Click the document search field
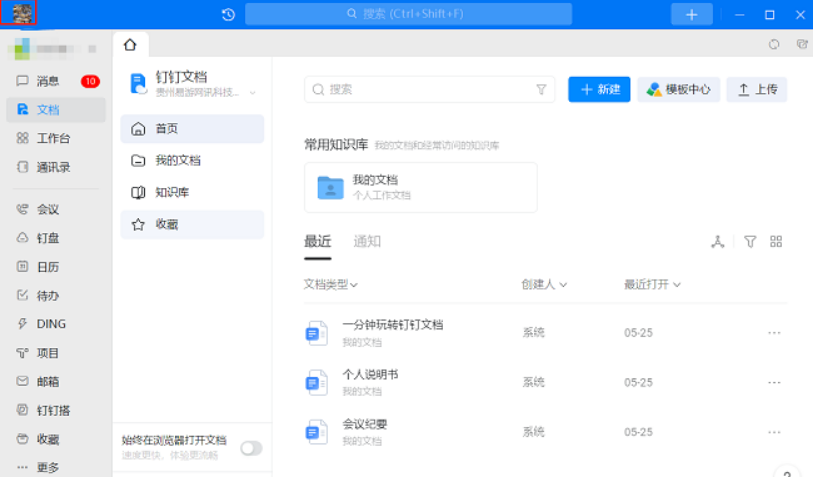This screenshot has width=813, height=487. pos(429,90)
